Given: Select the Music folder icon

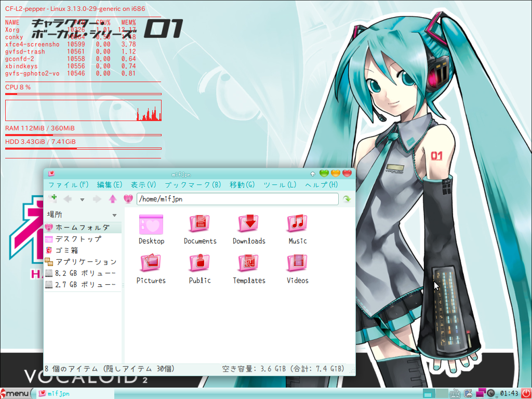Looking at the screenshot, I should tap(298, 224).
